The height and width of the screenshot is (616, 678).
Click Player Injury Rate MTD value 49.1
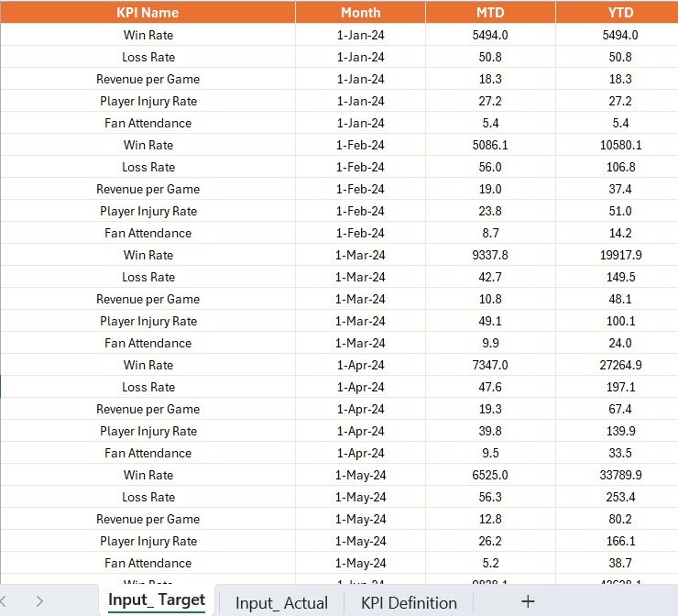490,321
